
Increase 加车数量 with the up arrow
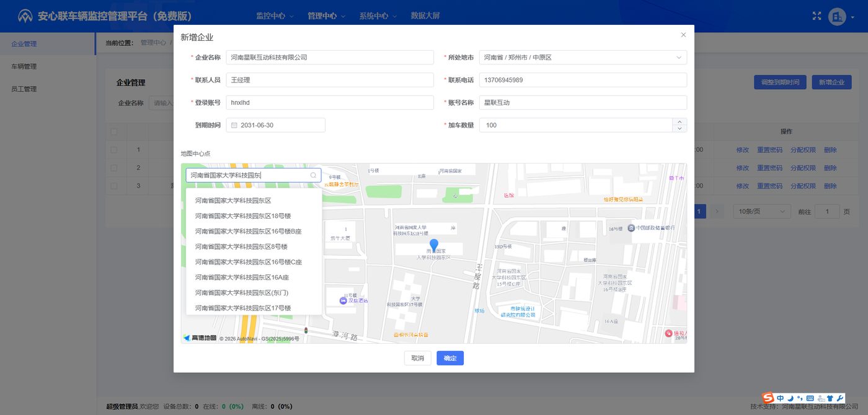pyautogui.click(x=680, y=121)
